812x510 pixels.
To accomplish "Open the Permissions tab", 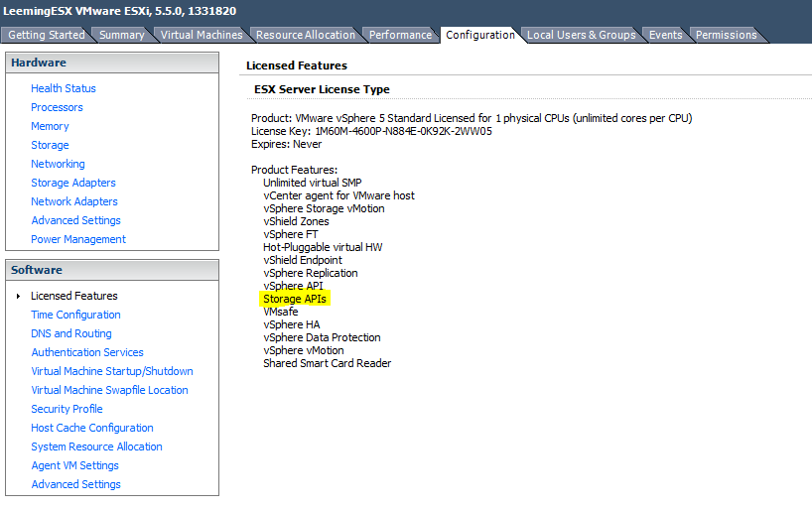I will pos(726,35).
